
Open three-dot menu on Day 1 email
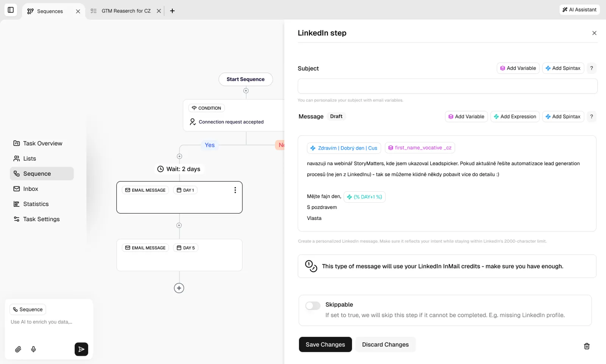[x=235, y=190]
